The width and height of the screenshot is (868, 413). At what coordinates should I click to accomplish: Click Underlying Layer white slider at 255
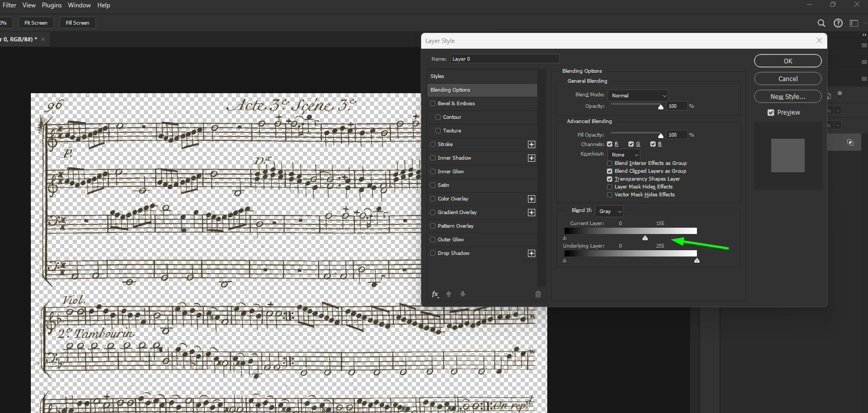(x=697, y=260)
